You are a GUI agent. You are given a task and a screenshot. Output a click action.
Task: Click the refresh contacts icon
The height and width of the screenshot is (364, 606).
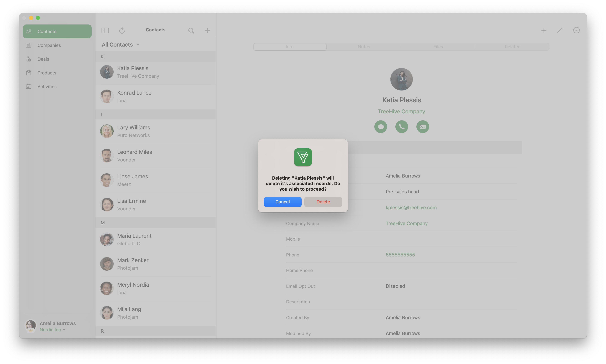click(x=122, y=30)
